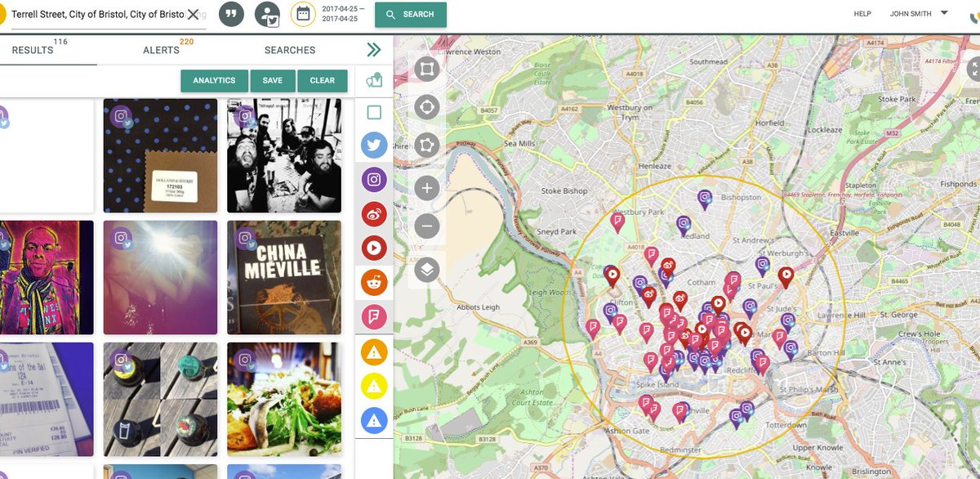
Task: Open the quote search options
Action: pyautogui.click(x=231, y=14)
